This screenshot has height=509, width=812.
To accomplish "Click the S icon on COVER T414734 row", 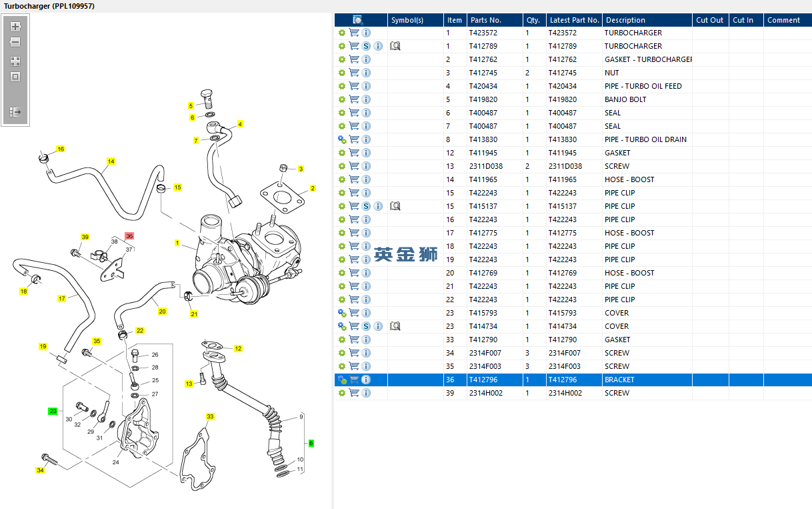I will [x=366, y=326].
